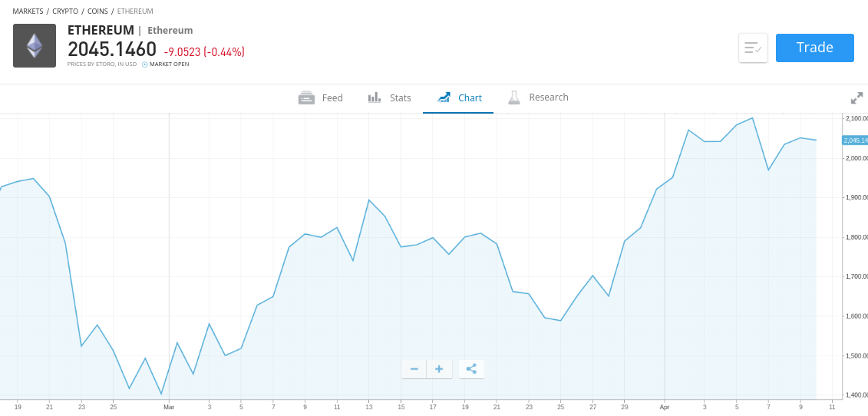Click the 1,400.00 price axis label
This screenshot has height=416, width=868.
pyautogui.click(x=856, y=395)
